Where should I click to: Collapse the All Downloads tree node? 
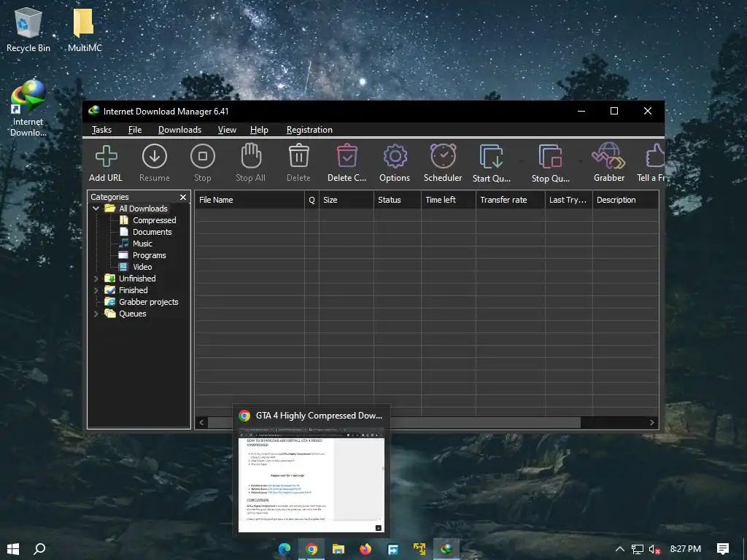coord(96,209)
